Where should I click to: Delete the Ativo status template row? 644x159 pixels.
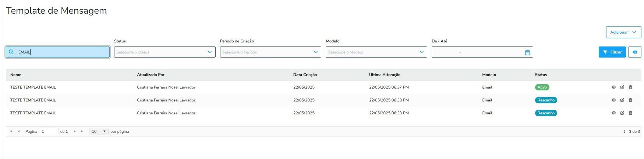click(630, 87)
